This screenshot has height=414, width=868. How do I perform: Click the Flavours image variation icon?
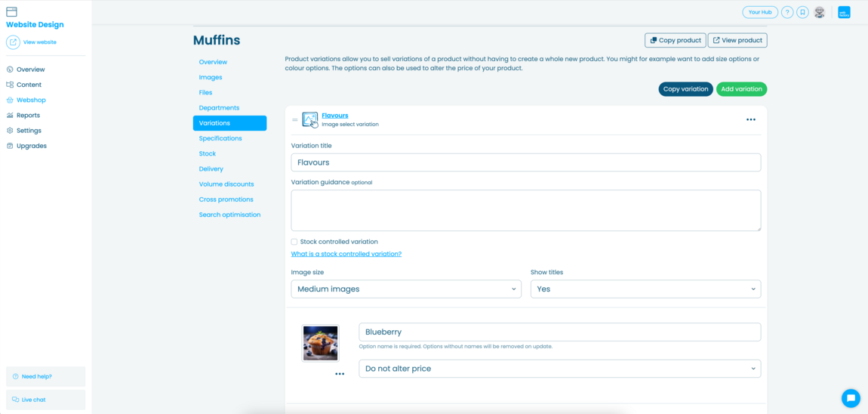click(309, 119)
